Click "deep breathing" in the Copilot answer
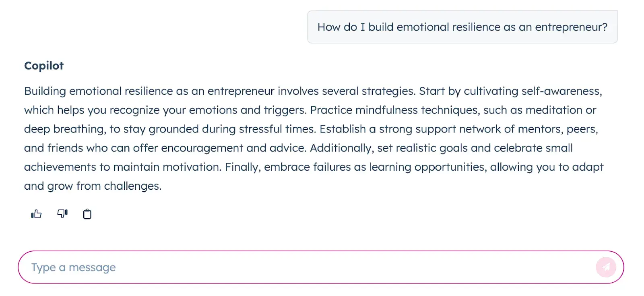This screenshot has width=644, height=296. tap(65, 129)
